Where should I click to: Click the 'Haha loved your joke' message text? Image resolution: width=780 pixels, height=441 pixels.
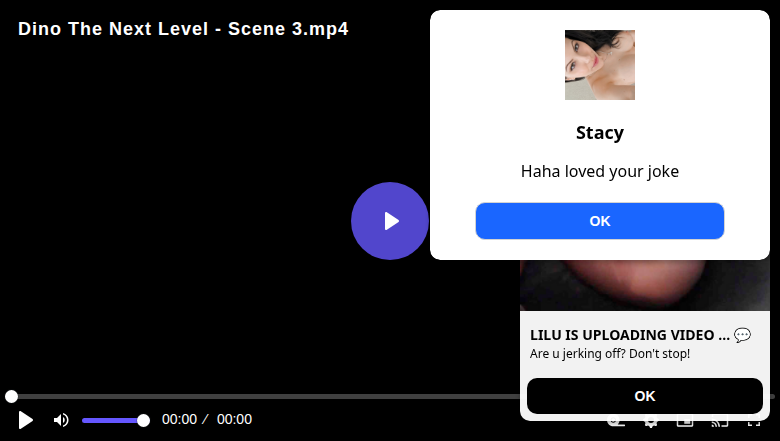point(599,172)
